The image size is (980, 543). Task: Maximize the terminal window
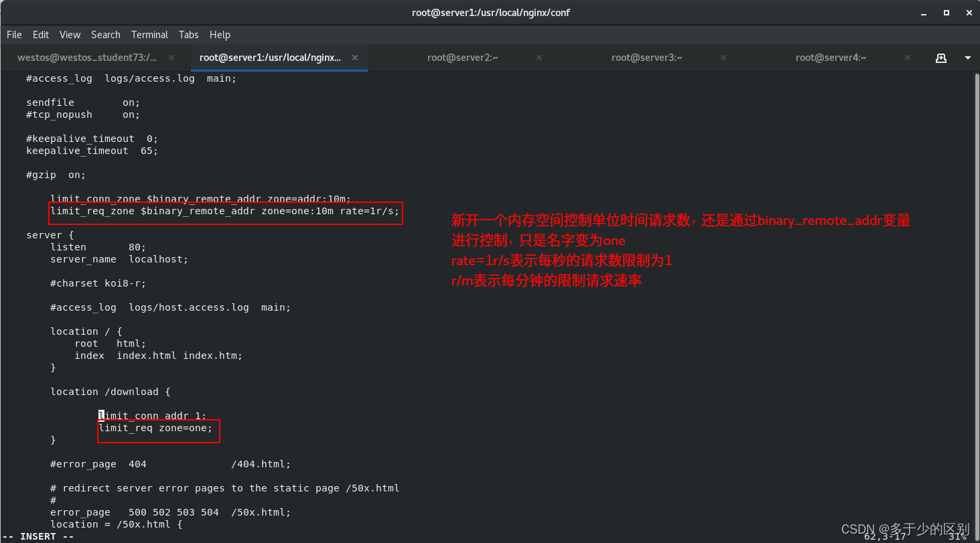pos(947,13)
